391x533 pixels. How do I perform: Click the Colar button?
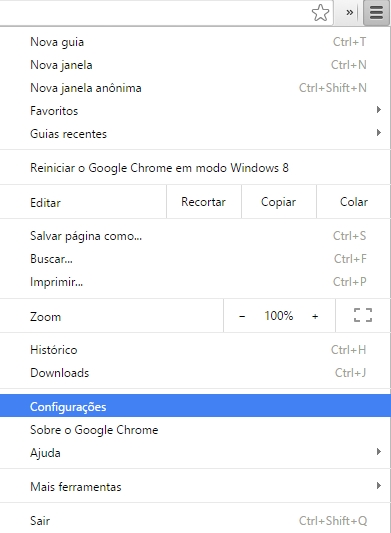(x=354, y=202)
